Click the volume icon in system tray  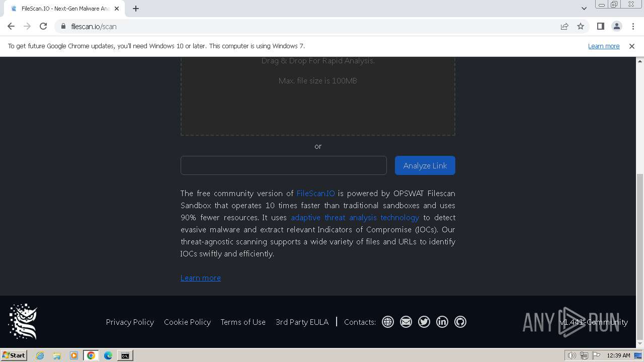click(x=572, y=355)
